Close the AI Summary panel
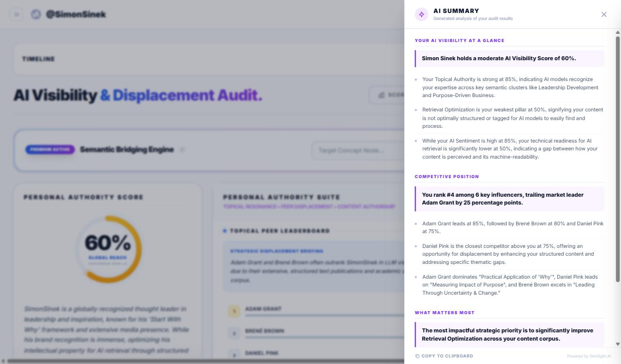Screen dimensions: 621x364 coord(604,14)
